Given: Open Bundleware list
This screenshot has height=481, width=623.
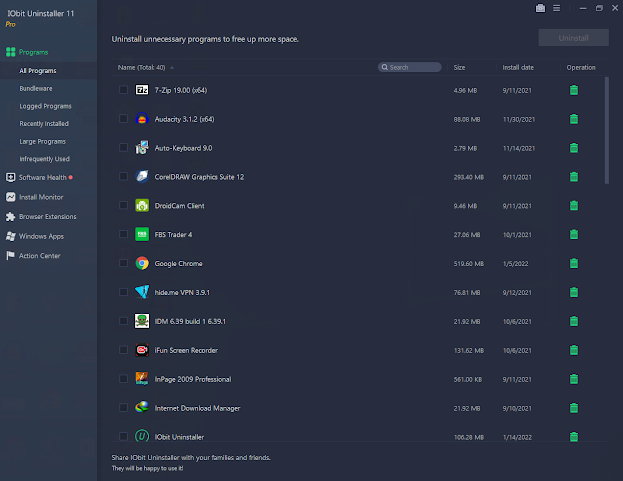Looking at the screenshot, I should tap(36, 89).
